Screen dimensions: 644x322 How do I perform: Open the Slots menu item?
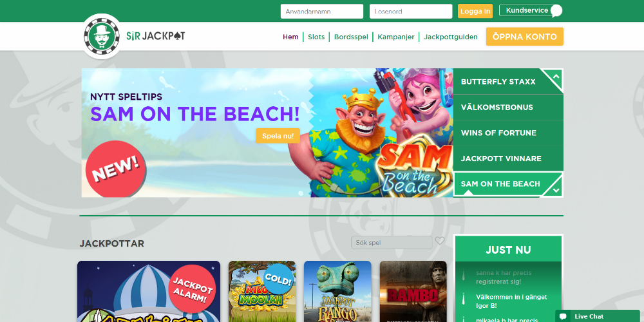coord(316,37)
